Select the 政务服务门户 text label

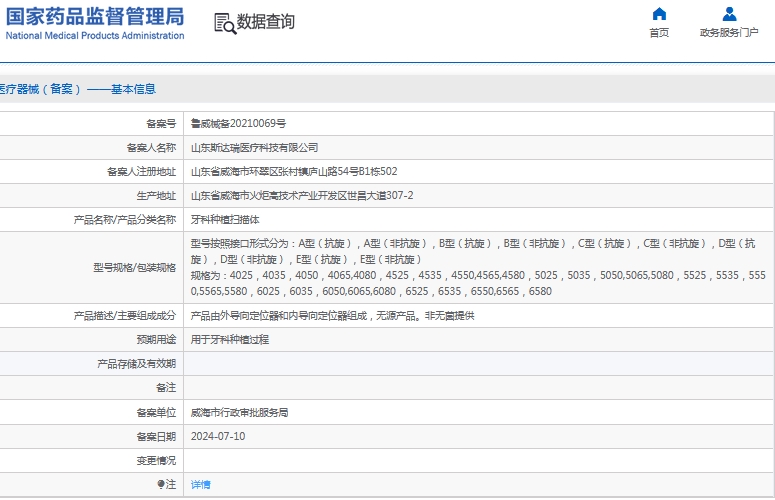(x=729, y=33)
